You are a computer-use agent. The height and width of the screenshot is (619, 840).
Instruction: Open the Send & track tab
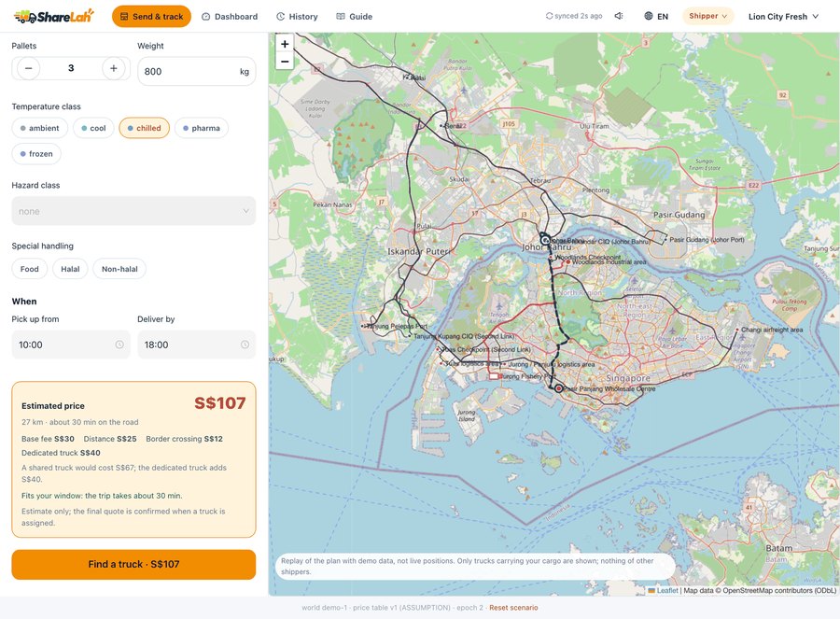151,17
